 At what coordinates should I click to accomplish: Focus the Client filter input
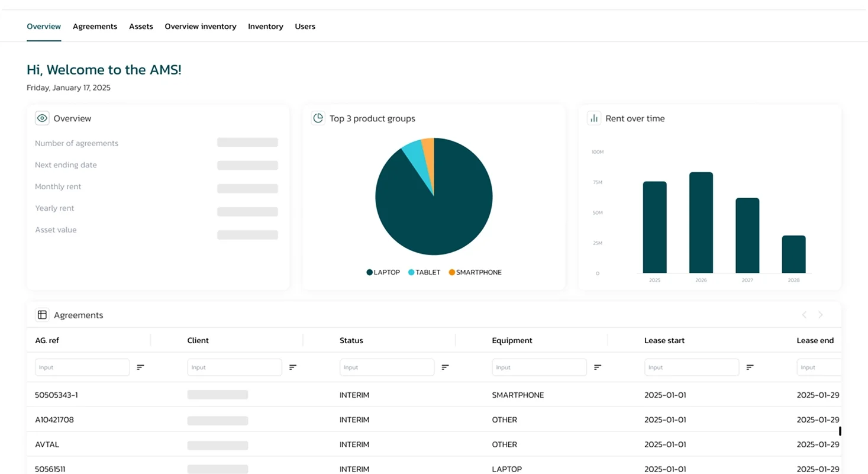pyautogui.click(x=234, y=367)
